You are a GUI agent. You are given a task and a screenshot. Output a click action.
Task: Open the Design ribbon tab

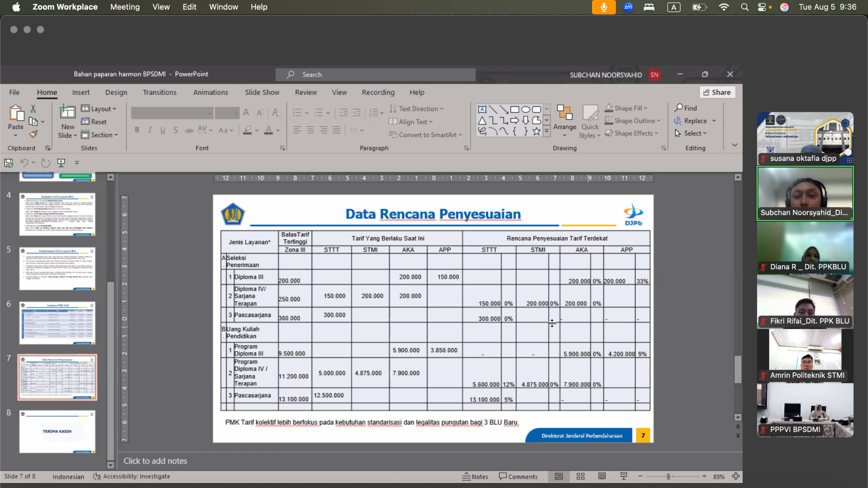(116, 92)
